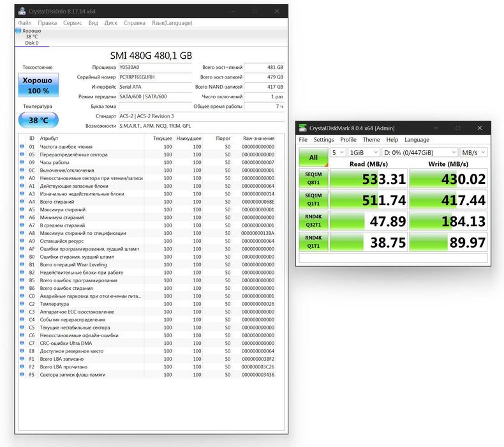Click the status dot for attribute 09 Часы работы

pos(22,162)
